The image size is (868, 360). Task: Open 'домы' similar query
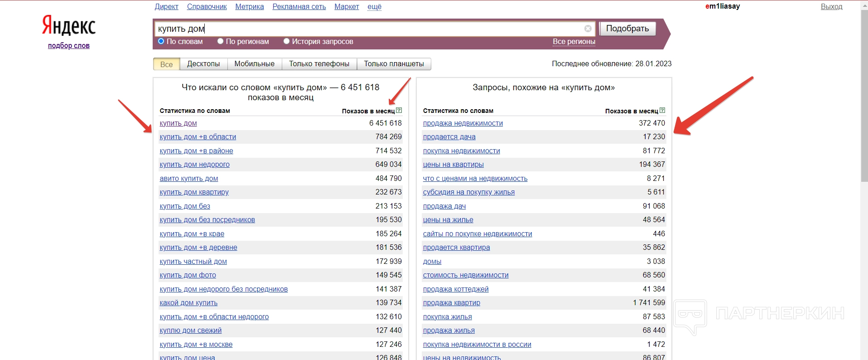[x=432, y=262]
